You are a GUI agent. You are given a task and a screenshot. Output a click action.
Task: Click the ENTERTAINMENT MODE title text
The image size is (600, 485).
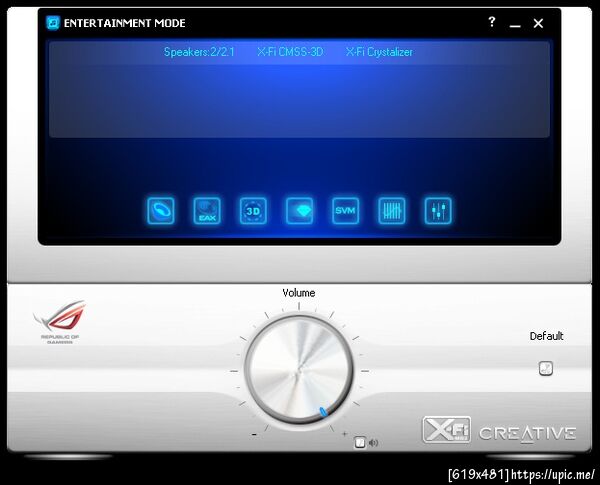coord(124,23)
